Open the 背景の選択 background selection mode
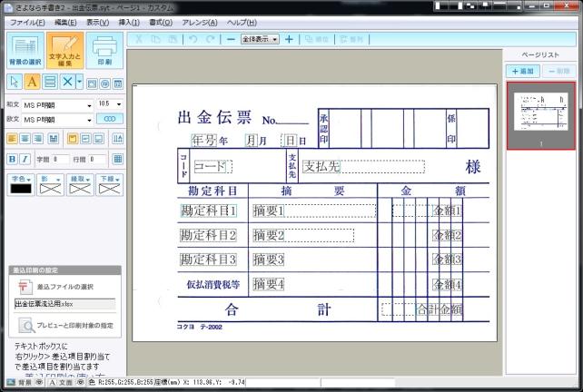The image size is (583, 392). pyautogui.click(x=25, y=51)
